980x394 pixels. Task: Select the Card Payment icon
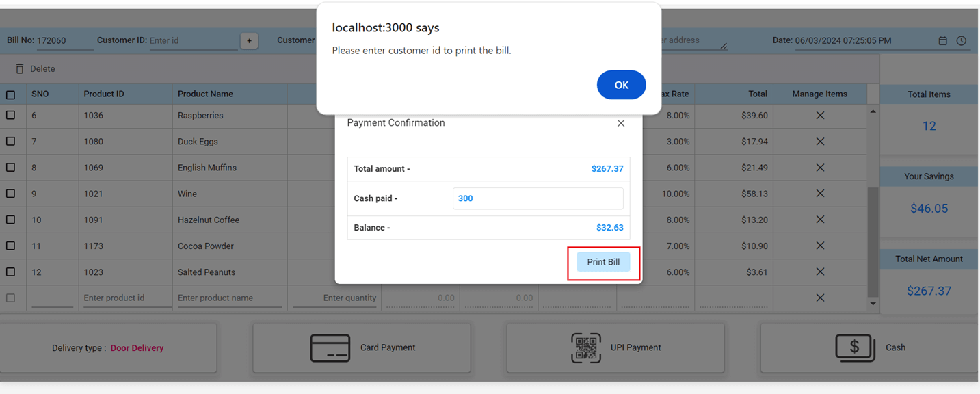point(330,347)
